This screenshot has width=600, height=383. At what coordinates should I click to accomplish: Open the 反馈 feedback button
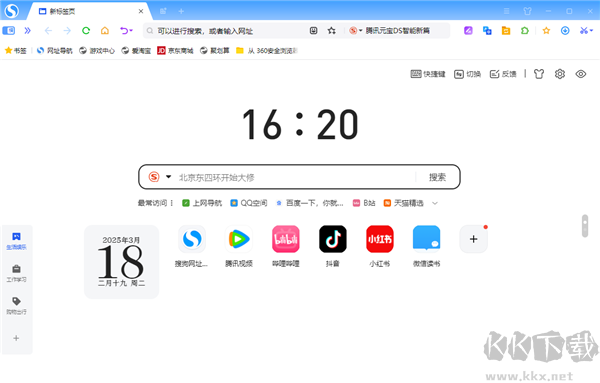(x=503, y=74)
